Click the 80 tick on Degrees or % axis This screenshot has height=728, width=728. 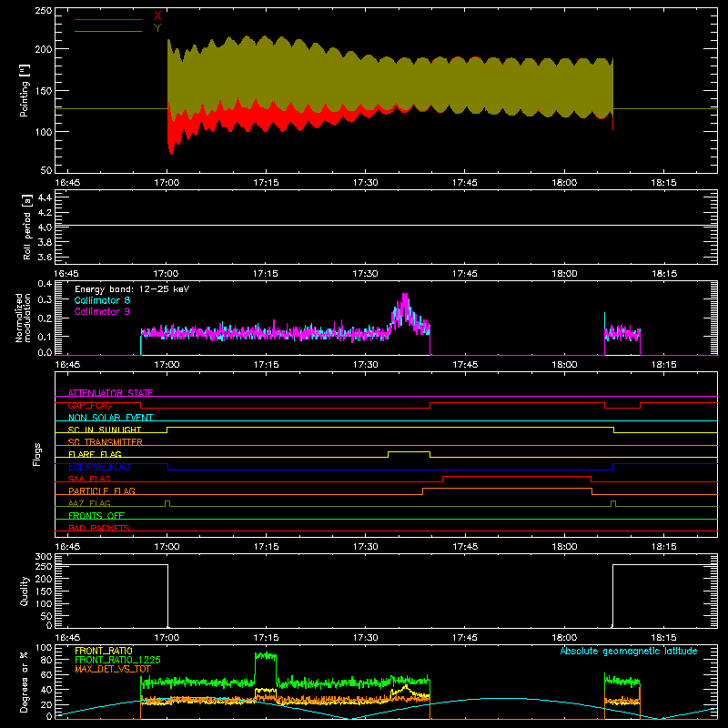coord(46,660)
